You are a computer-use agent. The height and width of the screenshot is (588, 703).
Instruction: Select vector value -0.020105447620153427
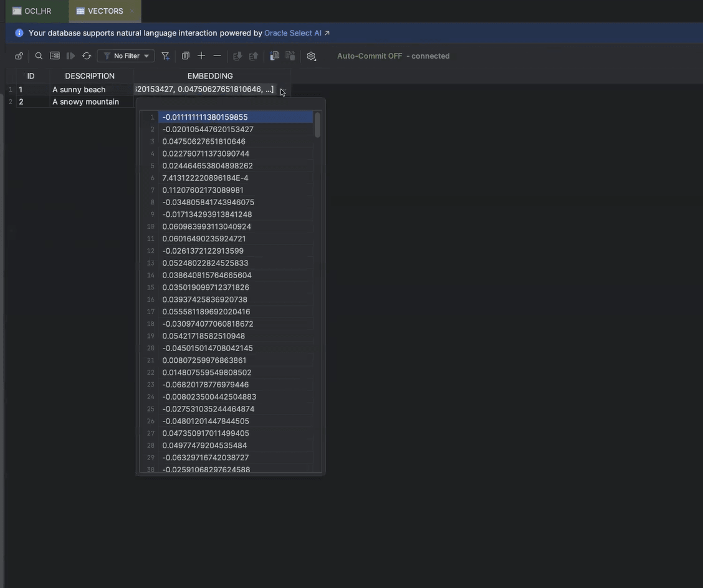(235, 129)
